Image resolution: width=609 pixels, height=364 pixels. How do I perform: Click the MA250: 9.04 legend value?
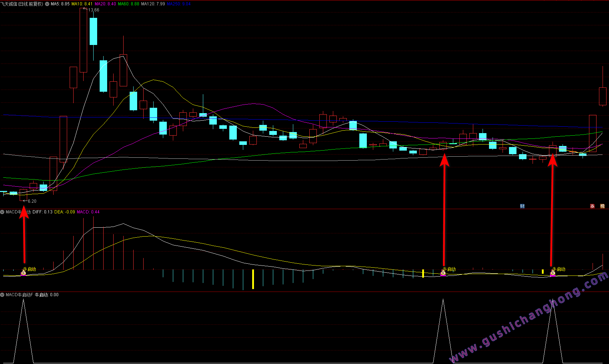179,4
